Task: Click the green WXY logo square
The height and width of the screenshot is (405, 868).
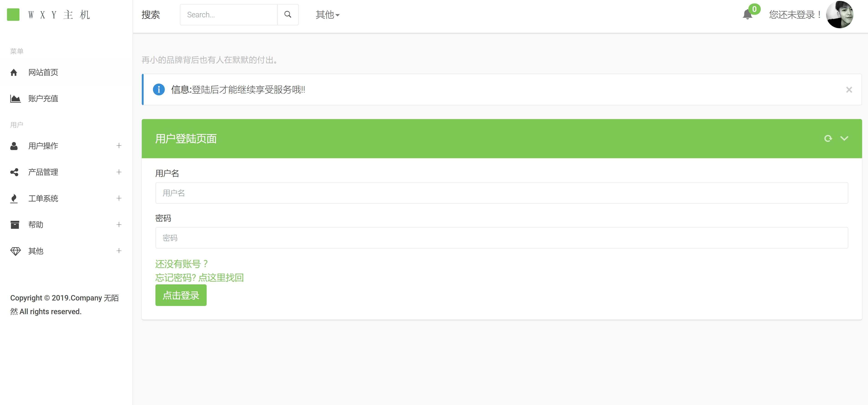Action: point(13,15)
